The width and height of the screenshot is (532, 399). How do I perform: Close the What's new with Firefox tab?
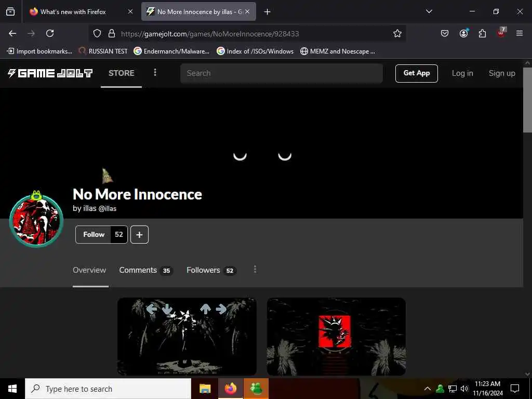point(130,11)
